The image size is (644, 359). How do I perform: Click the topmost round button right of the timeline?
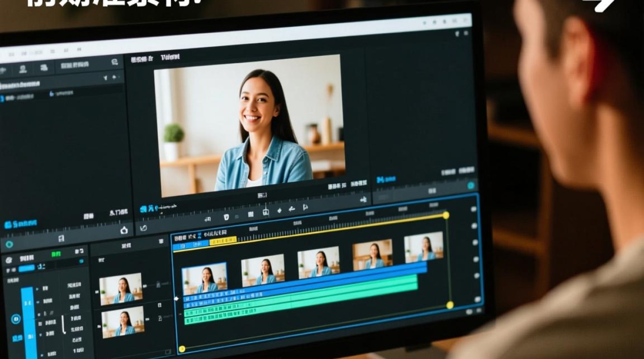point(474,209)
